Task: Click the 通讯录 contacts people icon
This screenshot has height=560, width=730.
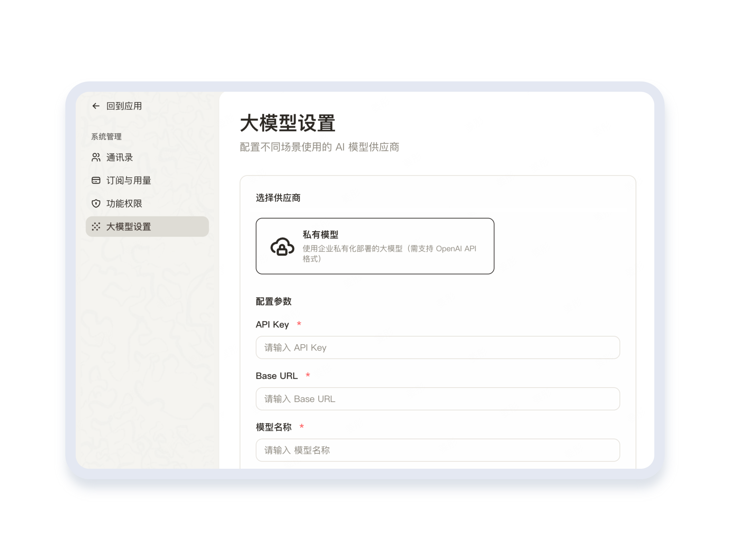Action: tap(96, 158)
